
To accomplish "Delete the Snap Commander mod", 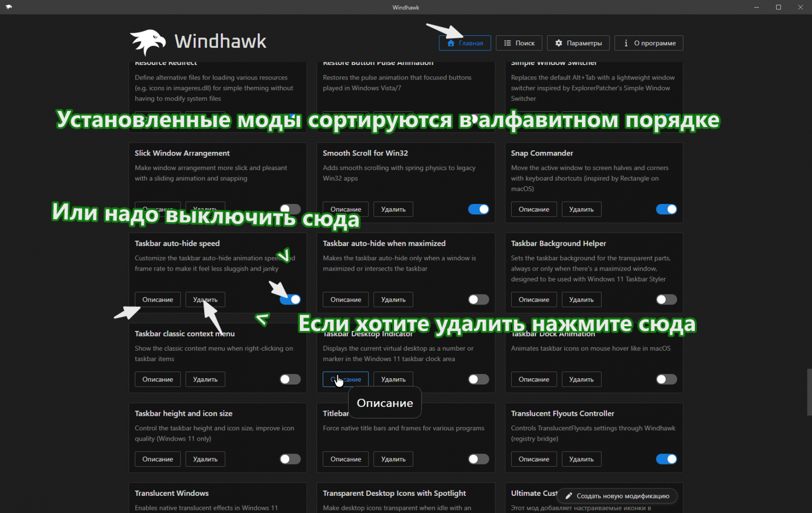I will 581,209.
